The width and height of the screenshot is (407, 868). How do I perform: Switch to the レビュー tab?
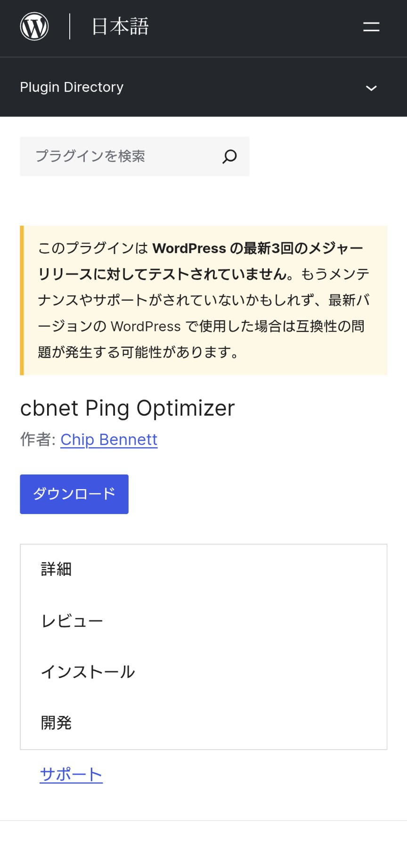tap(72, 621)
